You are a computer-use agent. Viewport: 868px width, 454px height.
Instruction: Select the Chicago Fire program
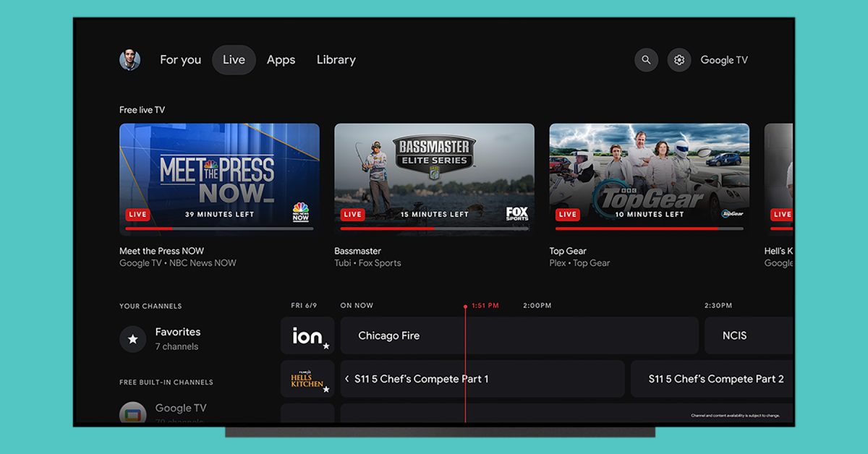point(519,335)
